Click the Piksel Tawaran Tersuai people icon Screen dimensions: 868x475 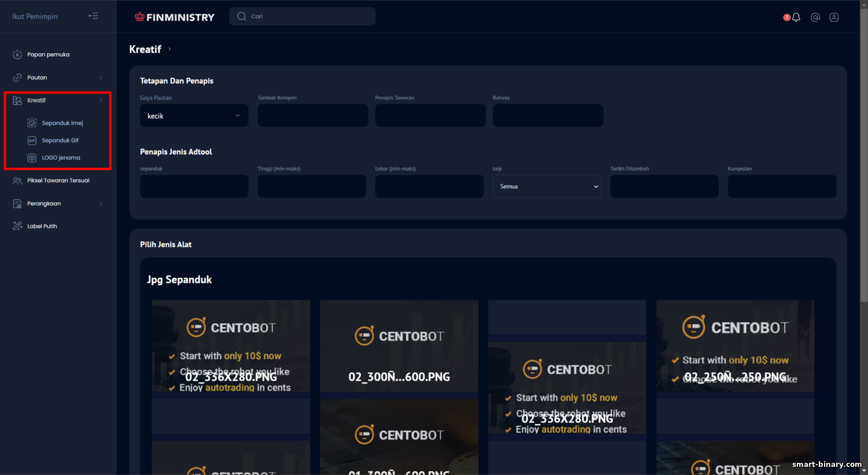click(x=17, y=181)
